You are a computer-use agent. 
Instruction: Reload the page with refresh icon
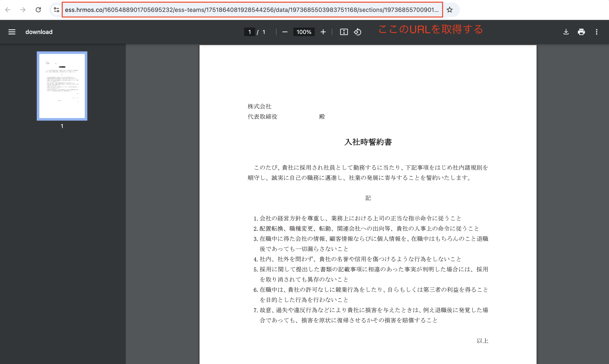pos(38,10)
